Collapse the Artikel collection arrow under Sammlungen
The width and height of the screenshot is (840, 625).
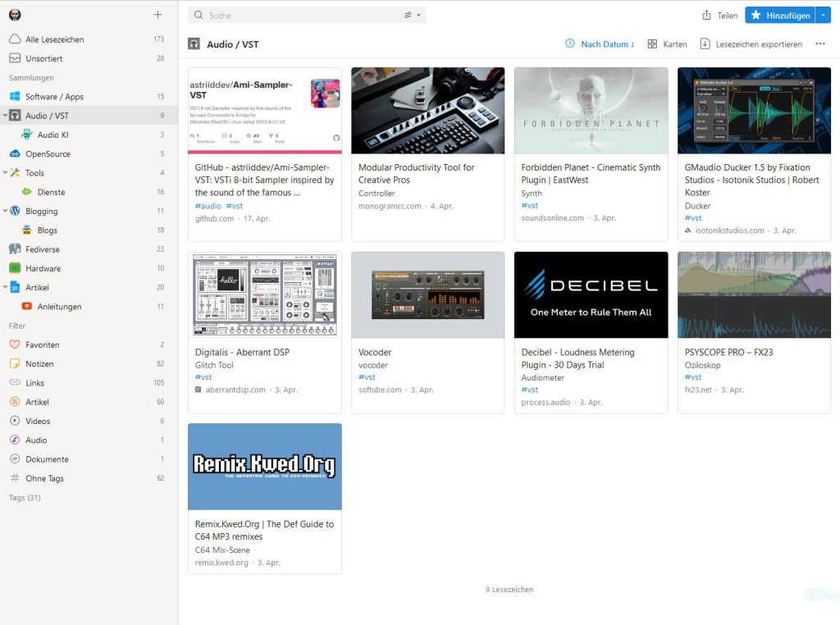click(5, 287)
